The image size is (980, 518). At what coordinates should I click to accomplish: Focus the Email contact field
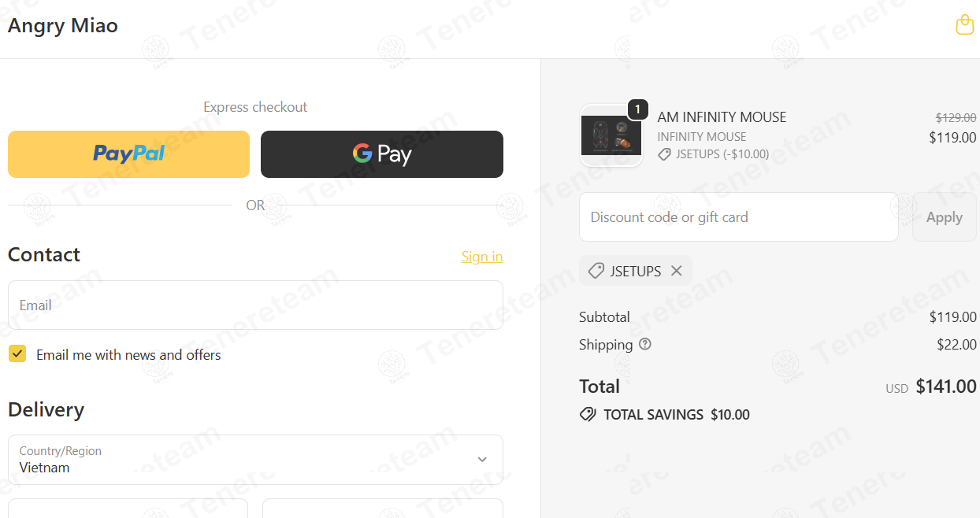point(255,305)
